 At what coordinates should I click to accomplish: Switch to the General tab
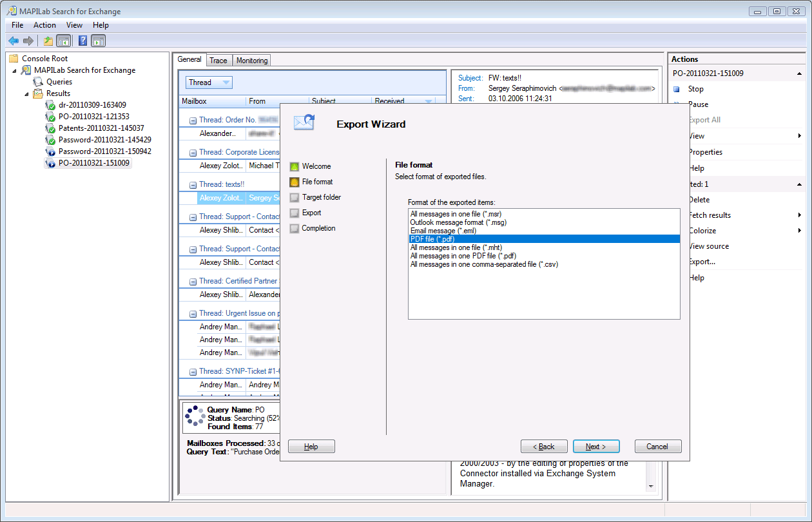189,59
